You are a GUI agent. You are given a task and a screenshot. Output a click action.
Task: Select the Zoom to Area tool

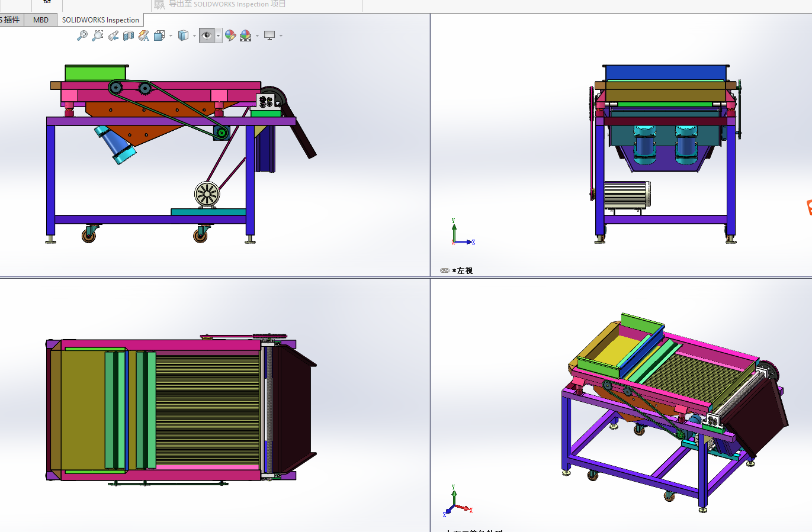click(x=98, y=36)
